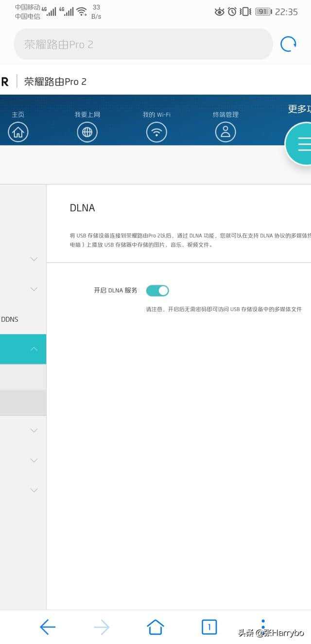Tap the 荣耀路由Pro 2 page title
311x644 pixels.
55,82
